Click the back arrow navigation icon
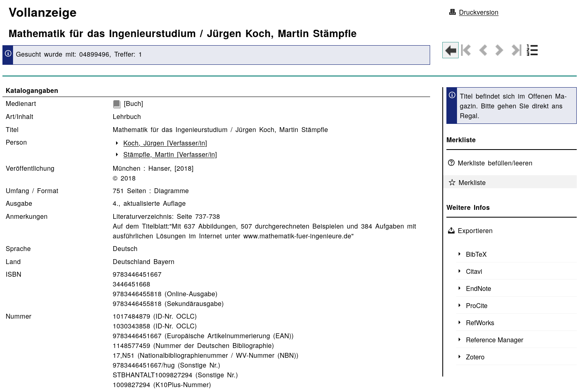 [450, 51]
